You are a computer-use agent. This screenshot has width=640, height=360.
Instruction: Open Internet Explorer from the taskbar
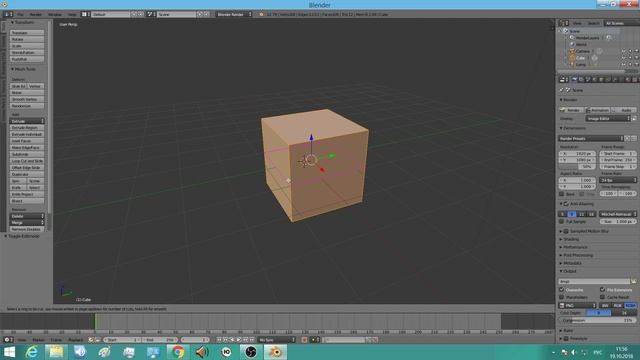[31, 352]
